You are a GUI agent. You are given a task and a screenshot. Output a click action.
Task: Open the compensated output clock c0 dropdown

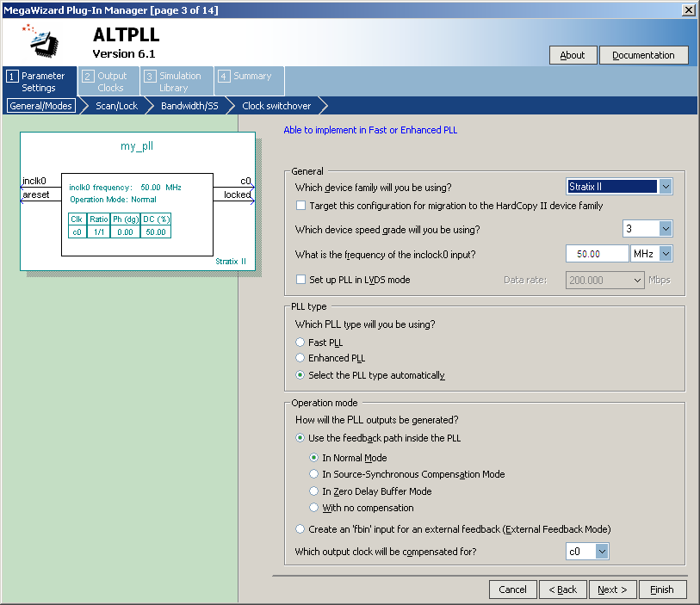point(602,552)
